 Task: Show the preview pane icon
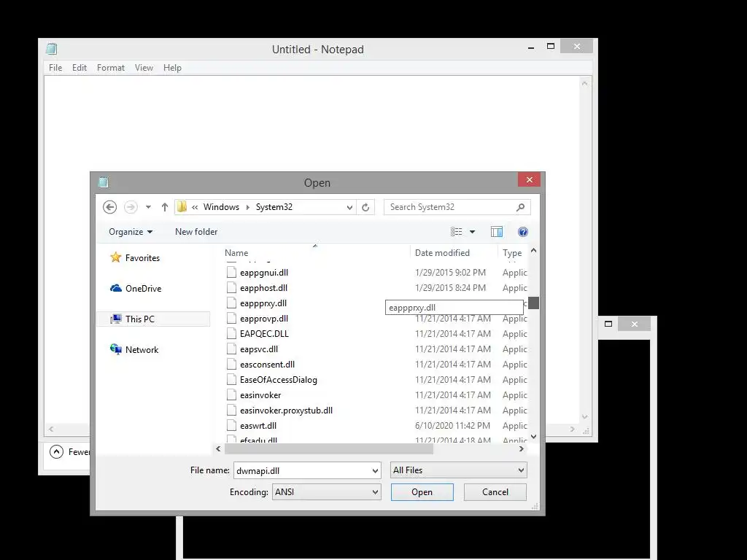pyautogui.click(x=496, y=232)
